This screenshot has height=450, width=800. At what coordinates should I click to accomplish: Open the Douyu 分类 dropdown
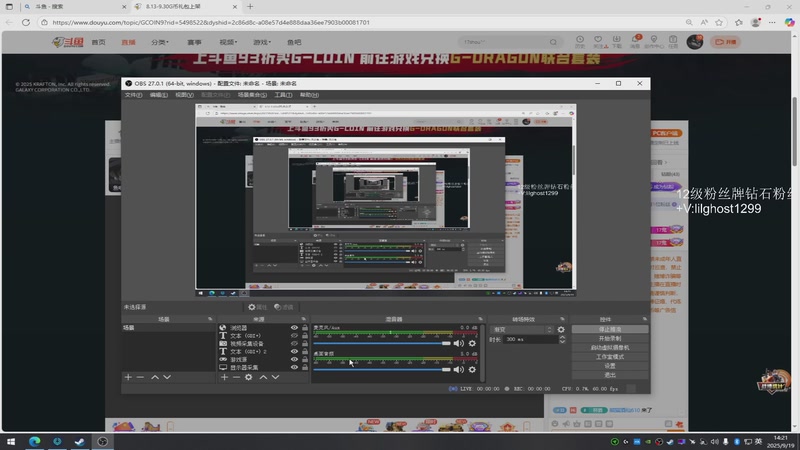coord(160,42)
